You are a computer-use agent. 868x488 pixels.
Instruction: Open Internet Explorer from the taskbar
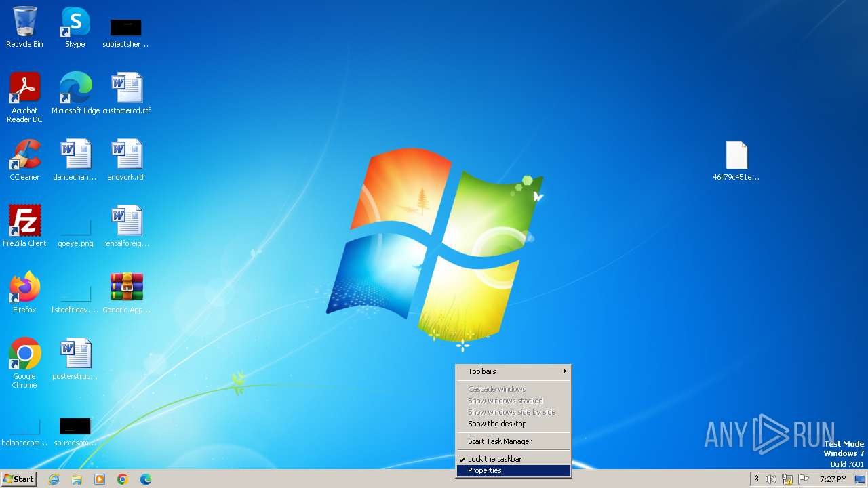click(x=54, y=479)
